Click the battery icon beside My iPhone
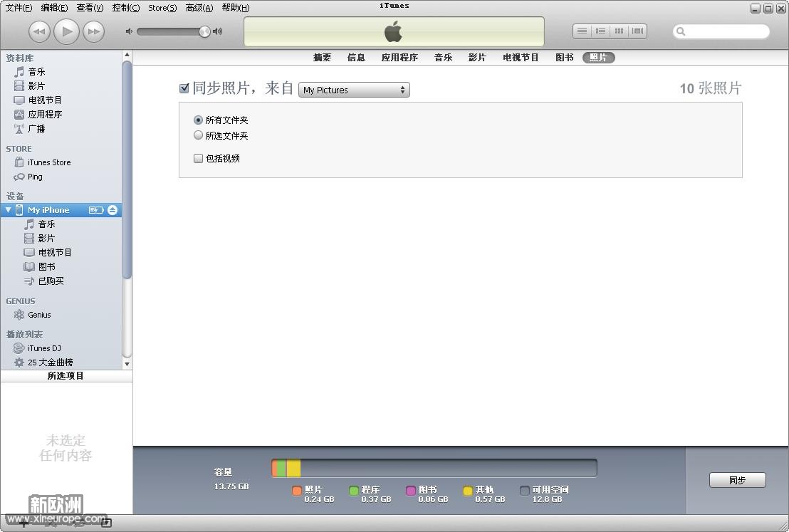The height and width of the screenshot is (532, 789). click(96, 210)
